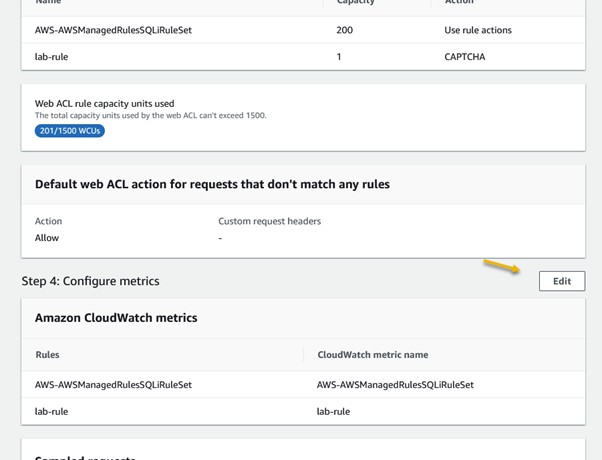Select lab-rule name in capacity table
Image resolution: width=602 pixels, height=460 pixels.
point(51,57)
